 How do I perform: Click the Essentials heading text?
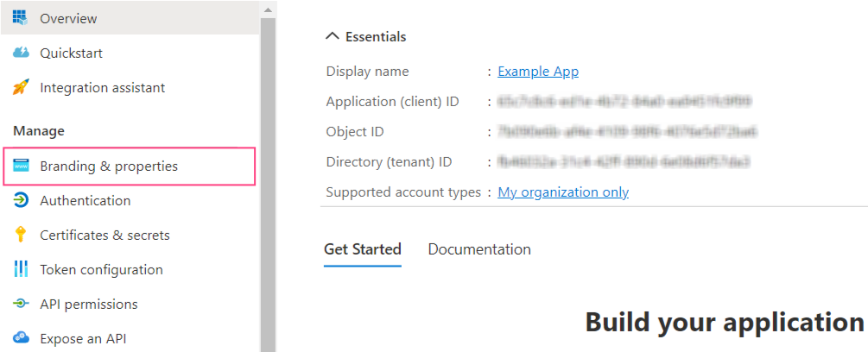point(376,36)
